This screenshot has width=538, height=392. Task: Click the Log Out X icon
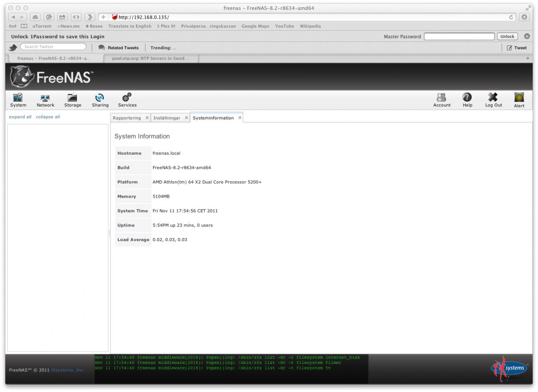point(493,100)
